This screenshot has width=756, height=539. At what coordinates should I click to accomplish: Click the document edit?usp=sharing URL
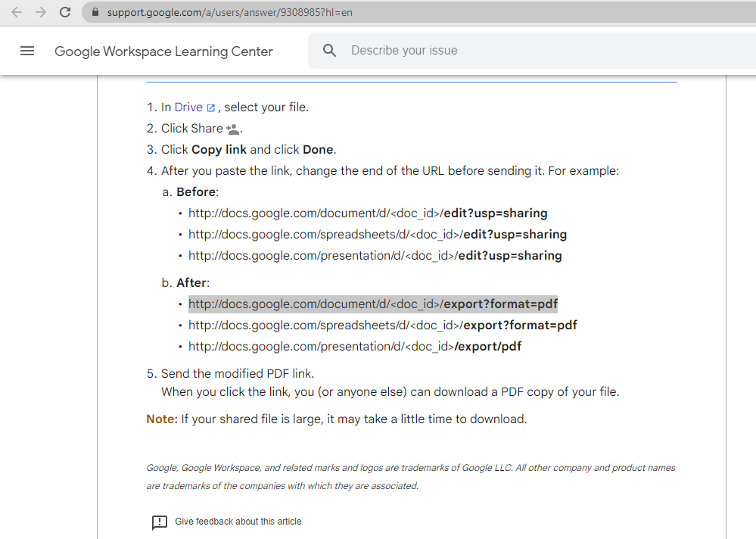[368, 213]
